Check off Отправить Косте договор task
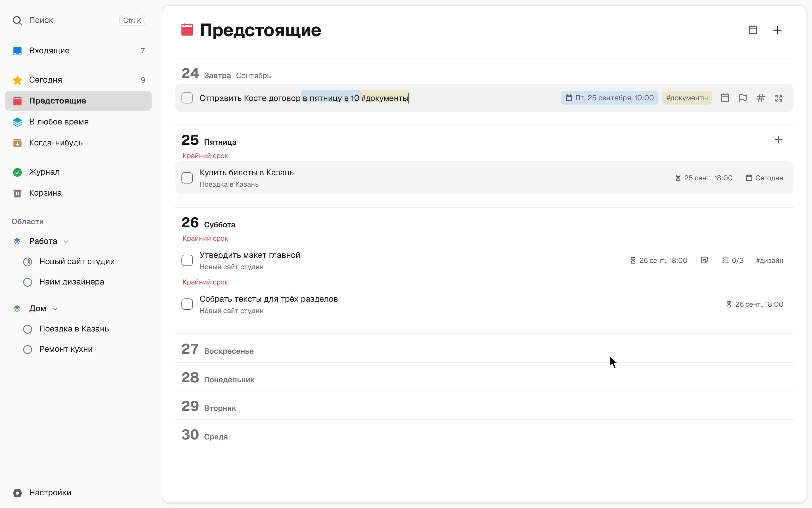The image size is (812, 508). point(187,98)
